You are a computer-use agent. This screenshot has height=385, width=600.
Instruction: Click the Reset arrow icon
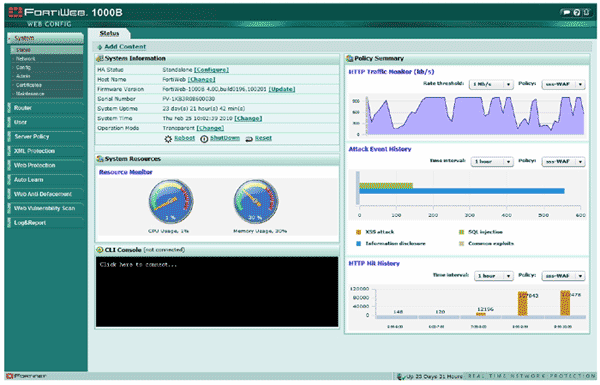pyautogui.click(x=249, y=139)
